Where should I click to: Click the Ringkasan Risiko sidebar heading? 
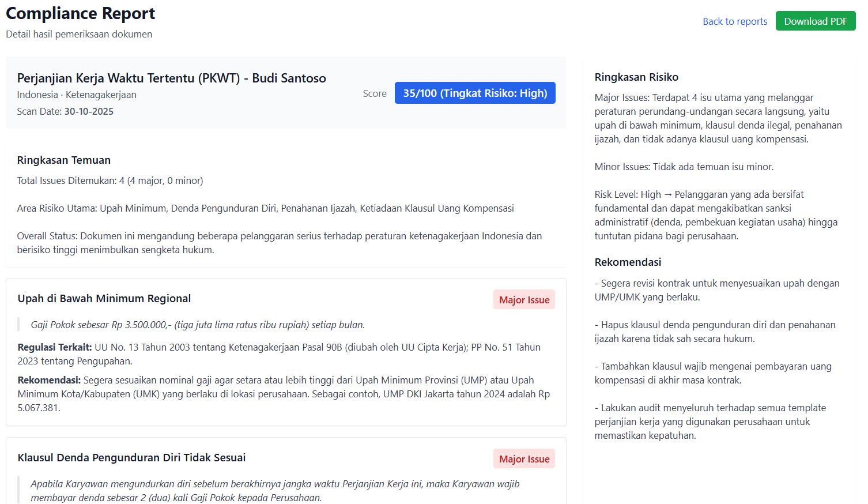636,77
